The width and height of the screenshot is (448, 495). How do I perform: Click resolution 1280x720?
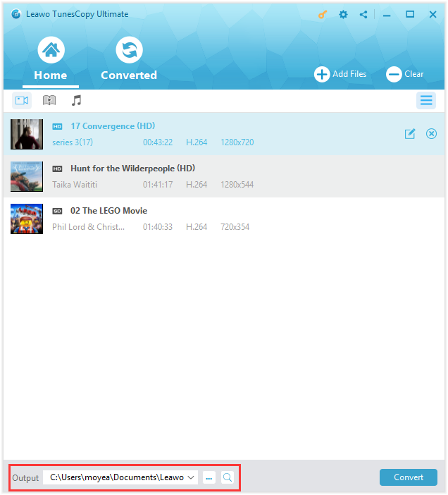coord(237,142)
